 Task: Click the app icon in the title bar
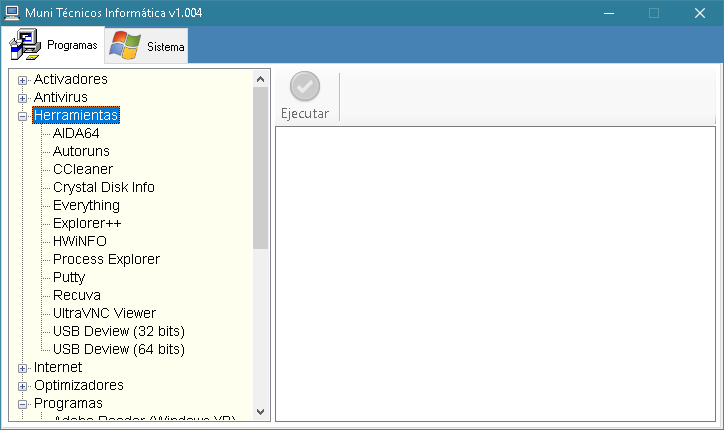point(12,13)
